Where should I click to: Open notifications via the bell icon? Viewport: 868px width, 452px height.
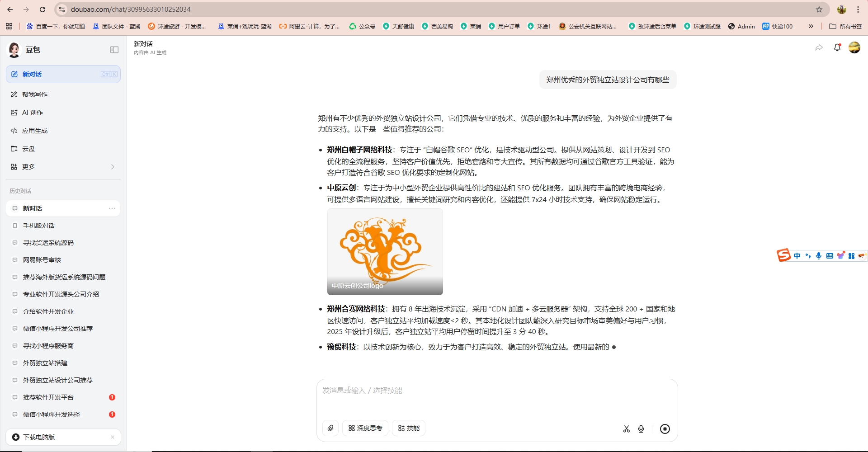tap(837, 47)
